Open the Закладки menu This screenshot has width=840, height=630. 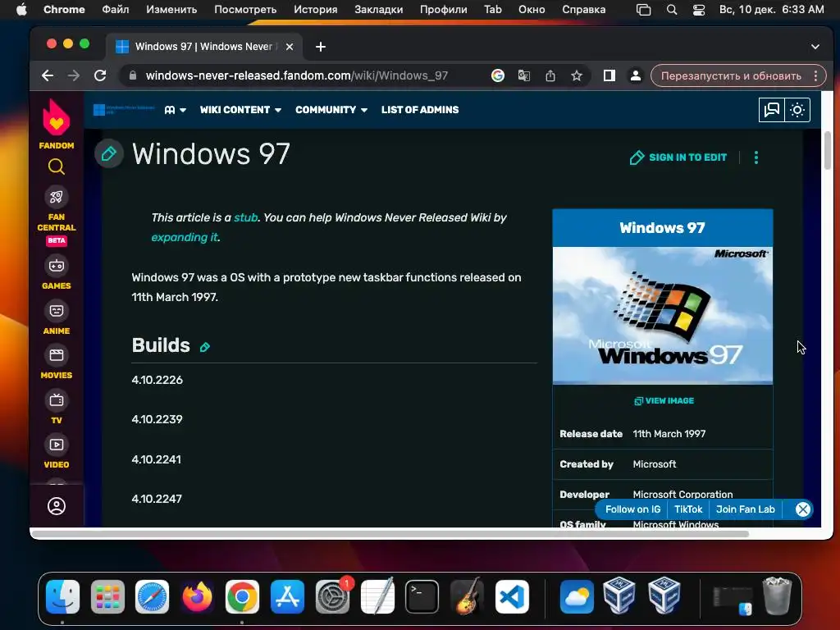pos(379,10)
